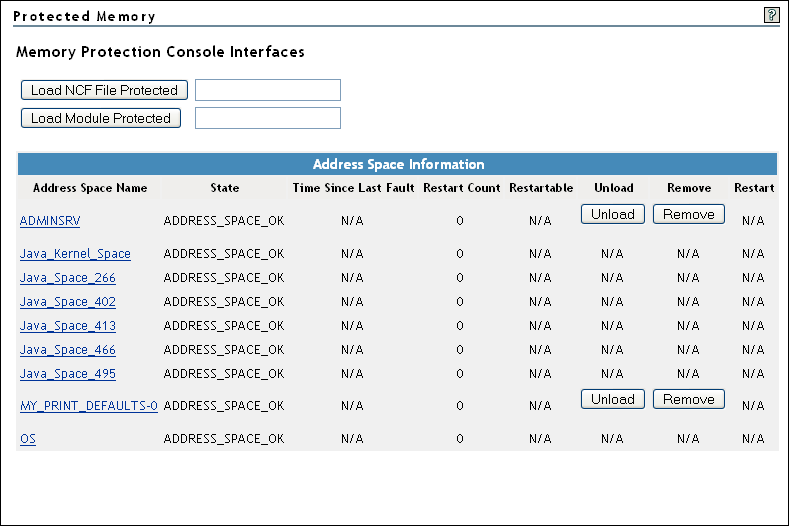Image resolution: width=789 pixels, height=526 pixels.
Task: Click Restartable N/A in MY_PRINT_DEFAULTS-0 row
Action: [540, 406]
